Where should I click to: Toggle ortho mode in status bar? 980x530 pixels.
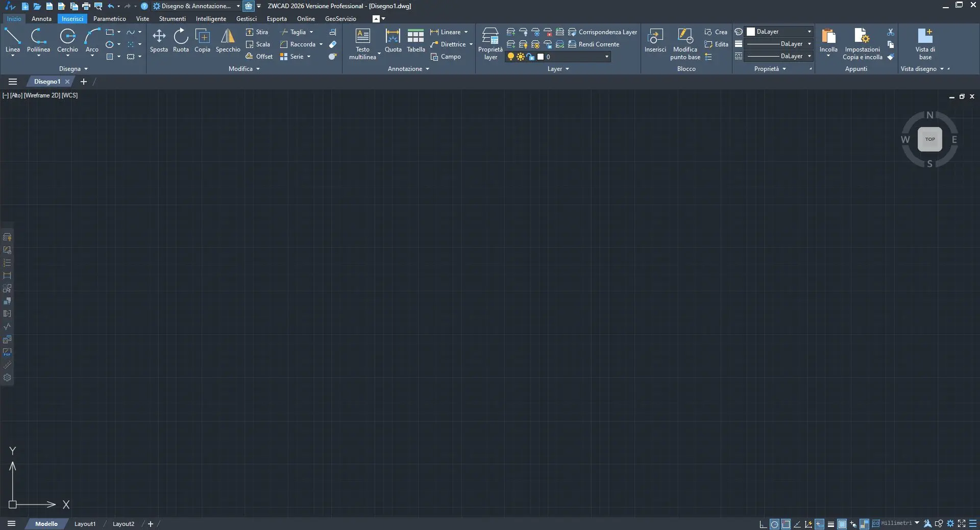click(x=763, y=524)
